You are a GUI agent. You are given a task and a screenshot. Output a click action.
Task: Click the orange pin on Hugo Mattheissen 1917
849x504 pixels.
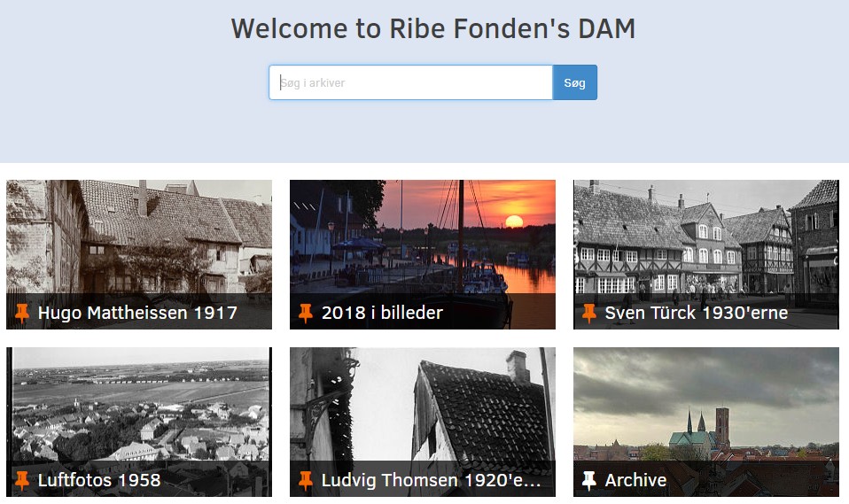pos(21,313)
